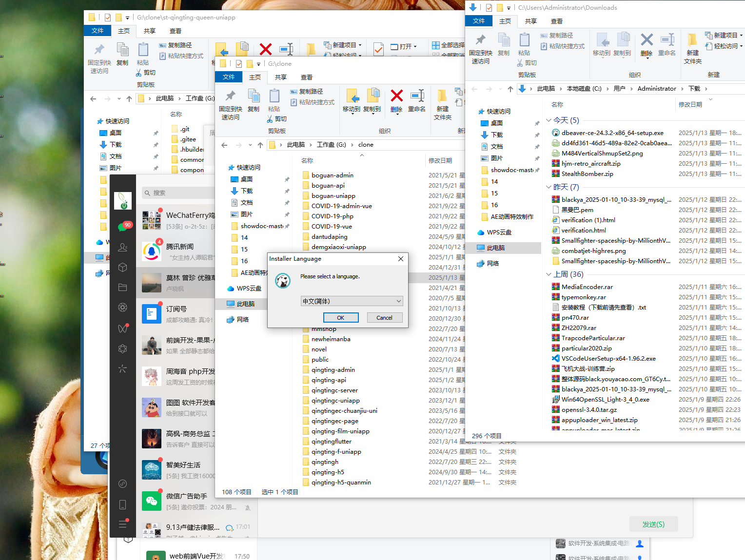The image size is (745, 560).
Task: Open the language dropdown showing 中文(简体)
Action: pyautogui.click(x=352, y=301)
